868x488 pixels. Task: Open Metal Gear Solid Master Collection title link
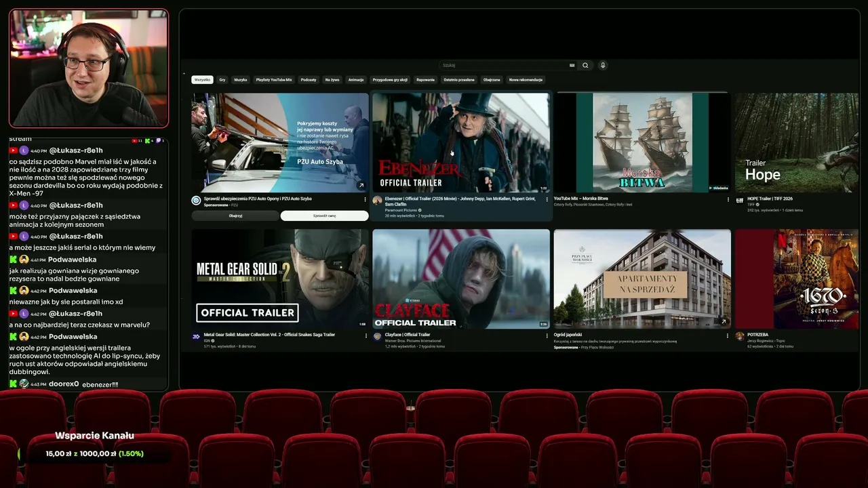tap(270, 334)
